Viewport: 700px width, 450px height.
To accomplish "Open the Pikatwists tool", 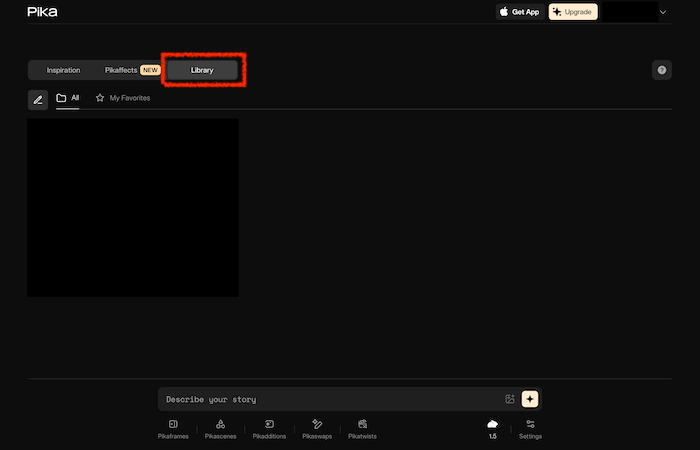I will pos(362,429).
